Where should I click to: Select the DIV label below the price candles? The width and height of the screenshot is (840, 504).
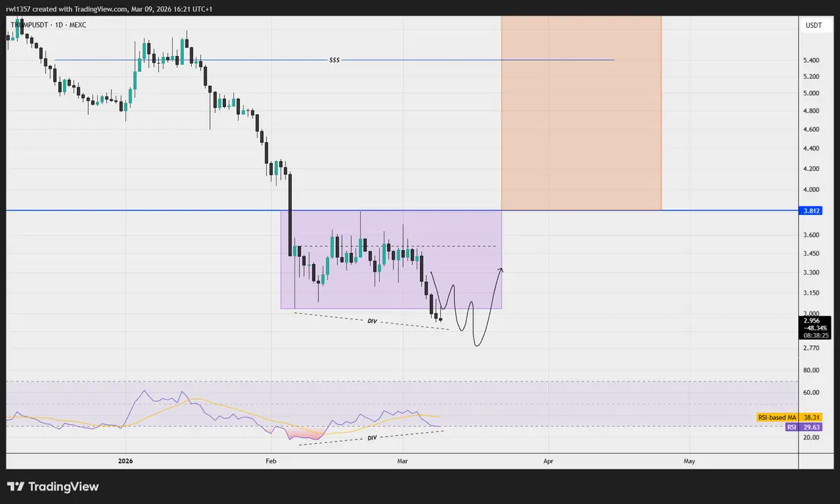tap(373, 321)
